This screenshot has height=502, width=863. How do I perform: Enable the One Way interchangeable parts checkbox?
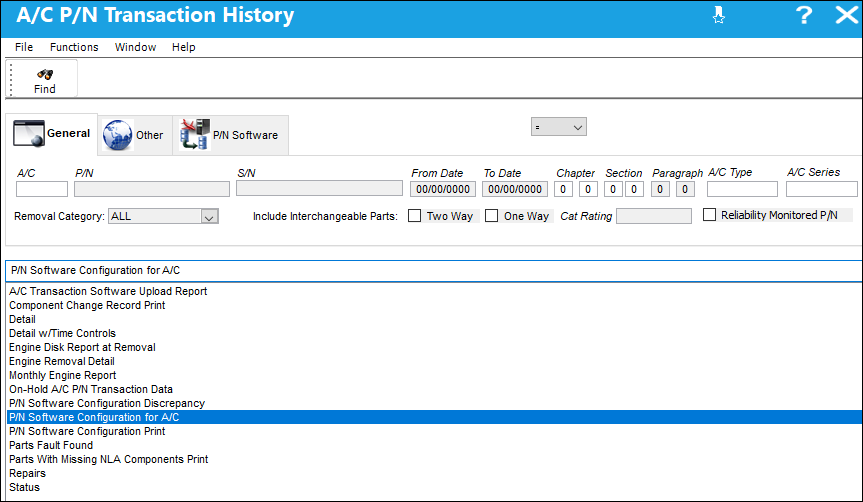point(491,215)
